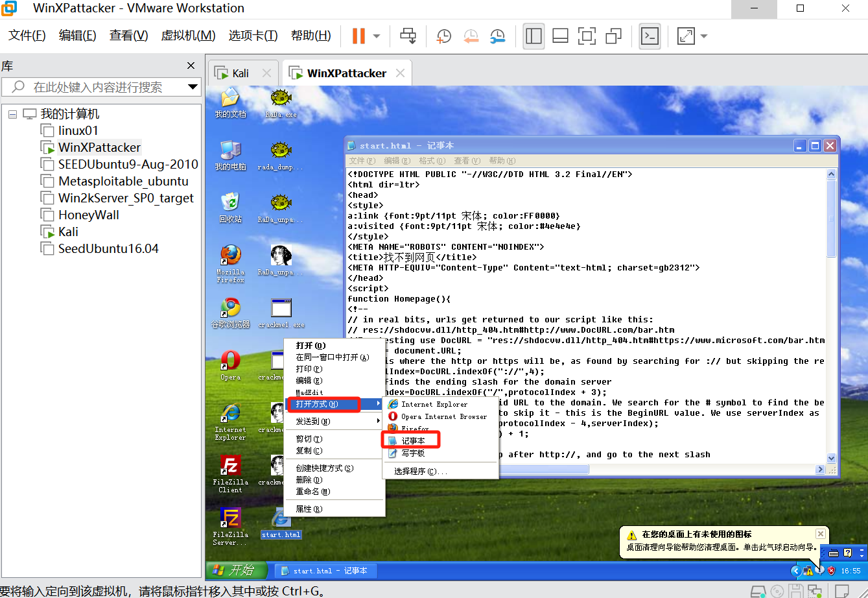Select Metasploitable_ubuntu in the library
The height and width of the screenshot is (598, 868).
pos(123,181)
